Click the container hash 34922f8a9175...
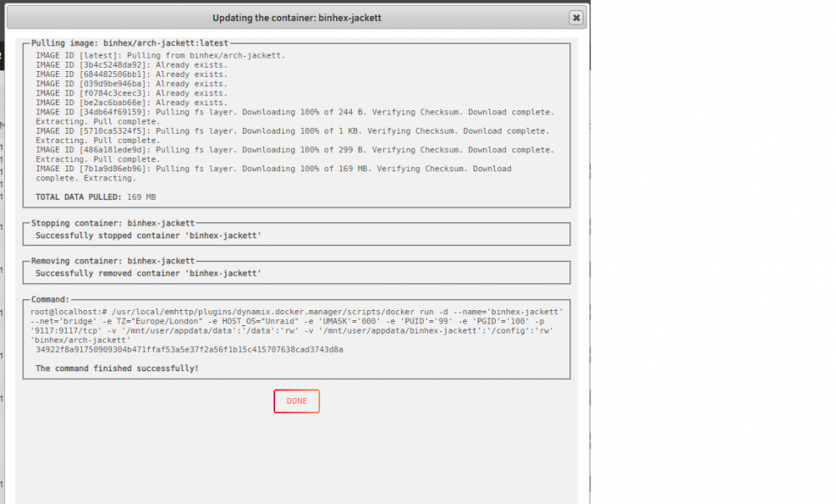Viewport: 836px width, 504px height. pyautogui.click(x=189, y=349)
